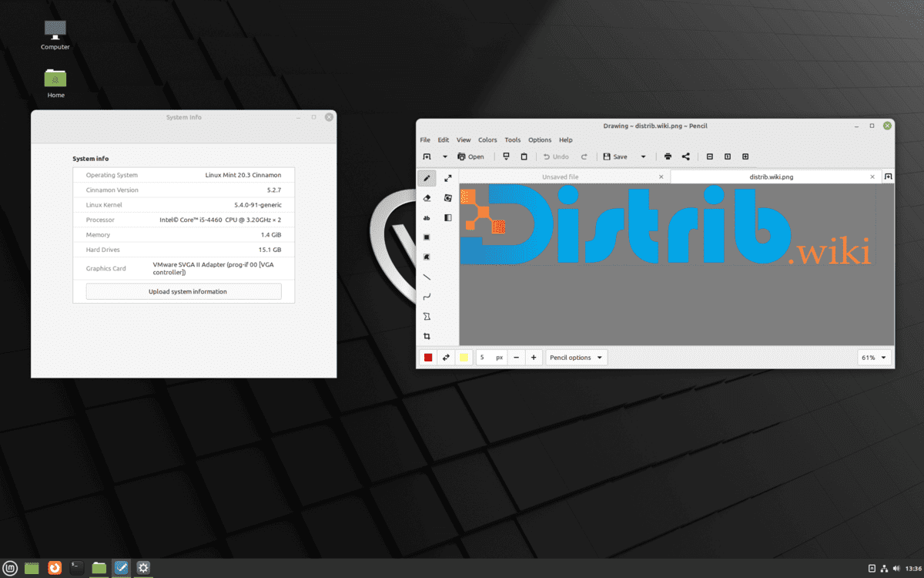Image resolution: width=924 pixels, height=578 pixels.
Task: Open the dropdown arrow next to New image
Action: [x=444, y=156]
